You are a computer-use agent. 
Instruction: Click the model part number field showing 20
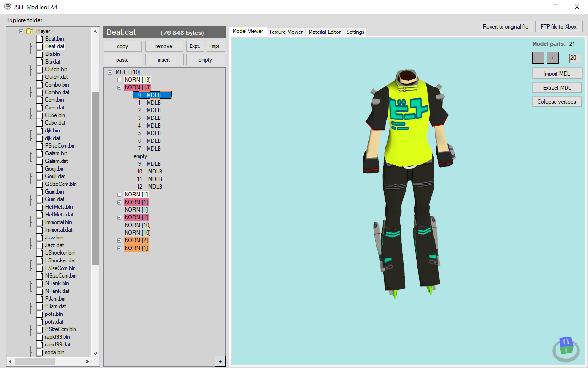tap(575, 58)
